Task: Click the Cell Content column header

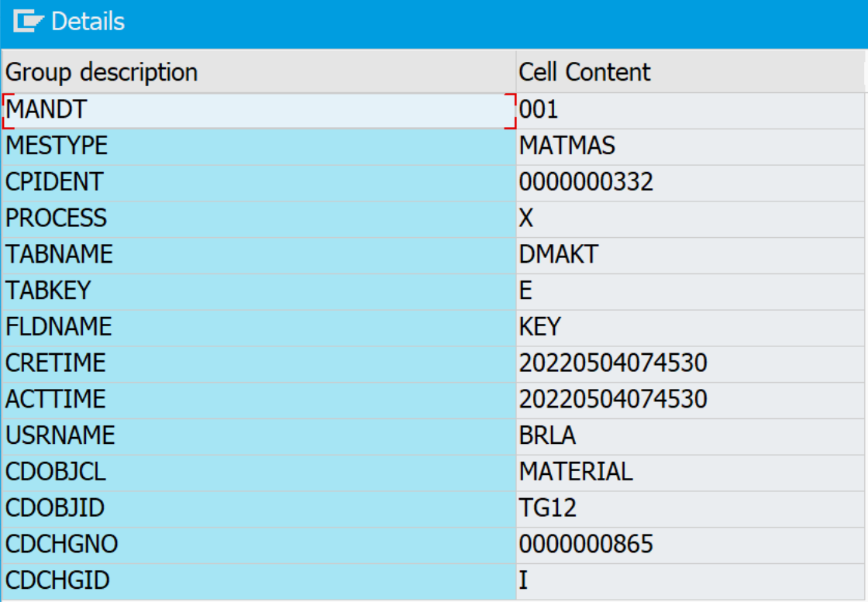Action: tap(584, 72)
